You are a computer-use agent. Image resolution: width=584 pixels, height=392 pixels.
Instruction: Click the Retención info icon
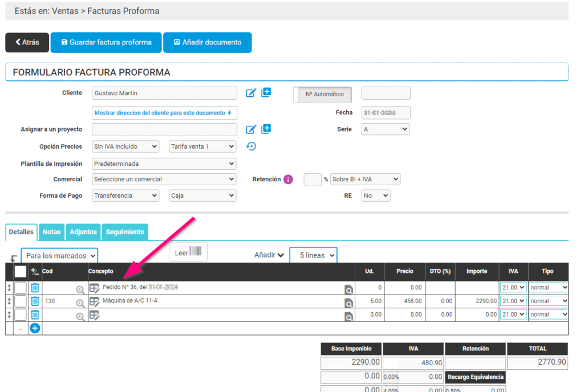[x=289, y=179]
